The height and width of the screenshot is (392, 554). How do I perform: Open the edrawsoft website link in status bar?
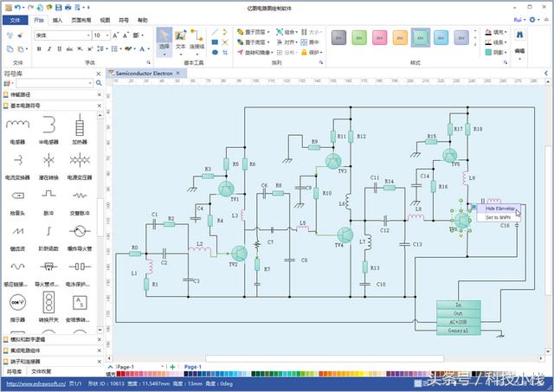[x=36, y=383]
